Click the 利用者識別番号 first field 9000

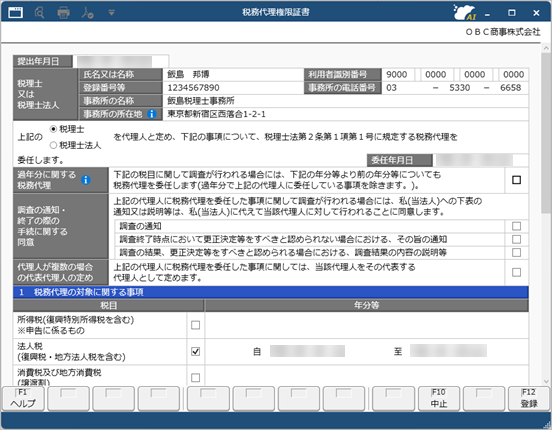point(398,74)
